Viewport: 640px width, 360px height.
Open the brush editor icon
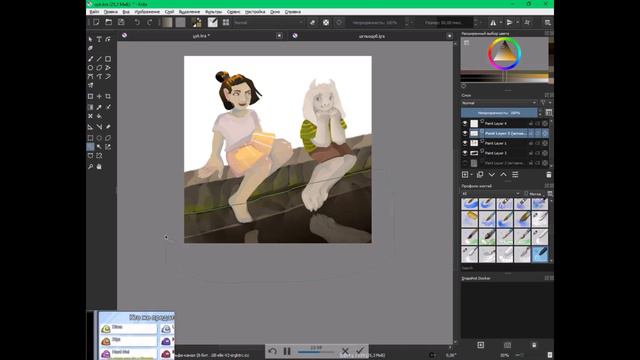[x=212, y=22]
